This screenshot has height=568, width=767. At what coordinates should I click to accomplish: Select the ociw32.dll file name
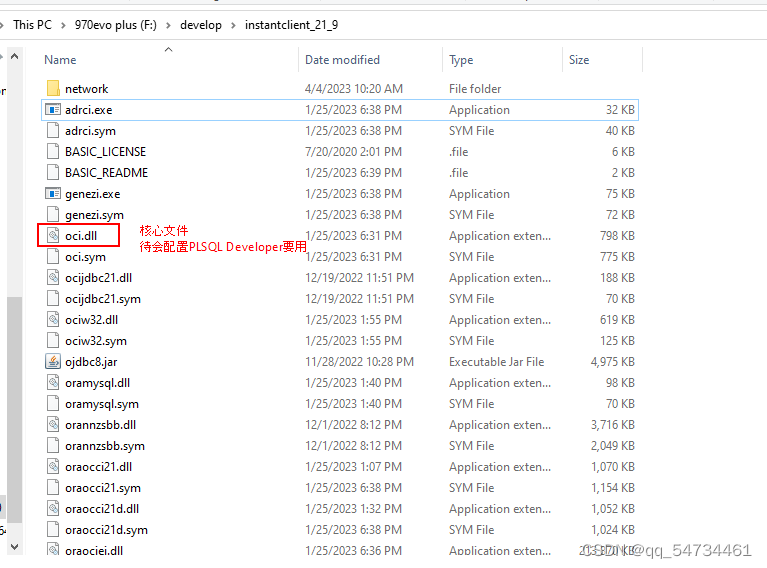91,320
